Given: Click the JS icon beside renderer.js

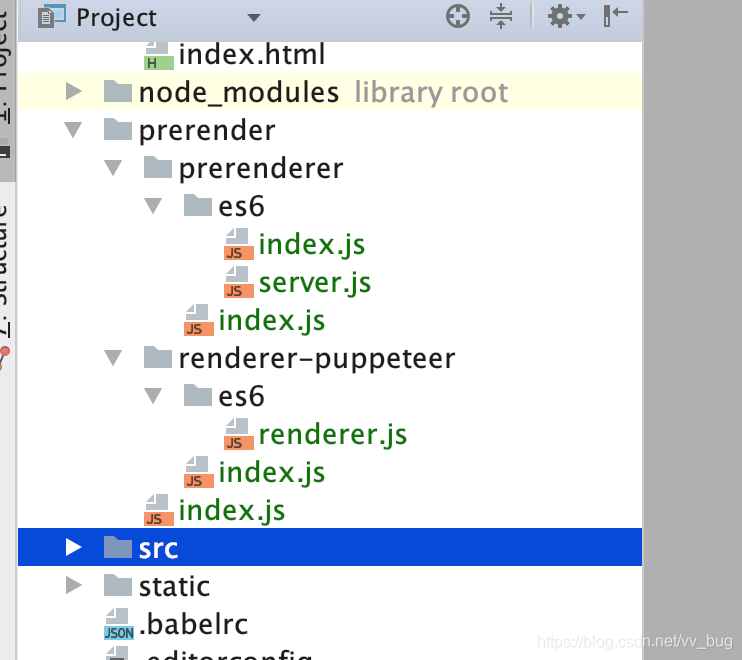Looking at the screenshot, I should [x=238, y=434].
